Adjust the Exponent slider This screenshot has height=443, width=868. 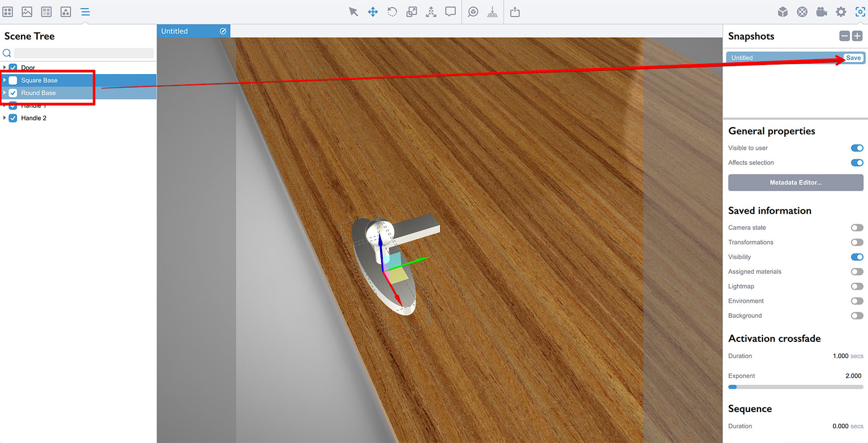coord(796,387)
